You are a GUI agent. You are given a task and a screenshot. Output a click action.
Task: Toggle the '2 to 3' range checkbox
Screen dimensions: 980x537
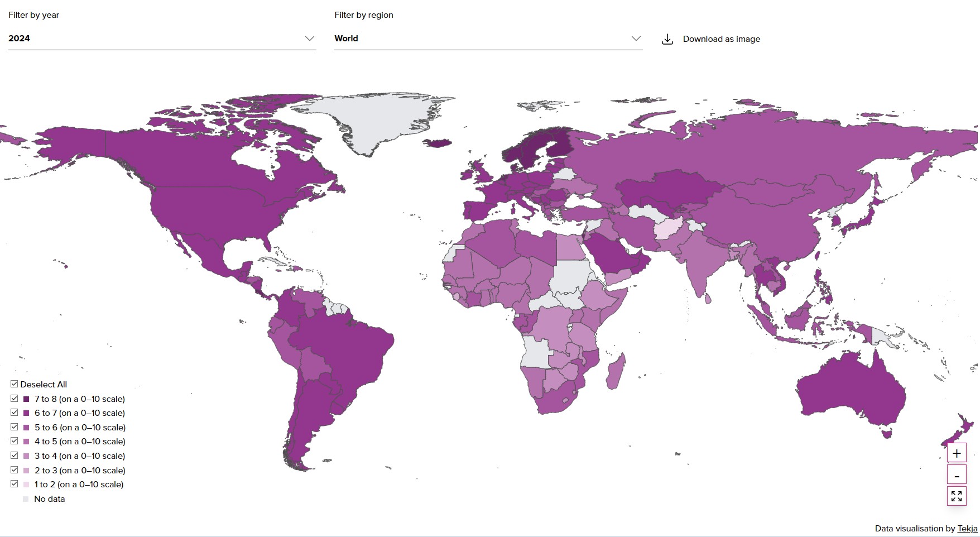[x=13, y=470]
